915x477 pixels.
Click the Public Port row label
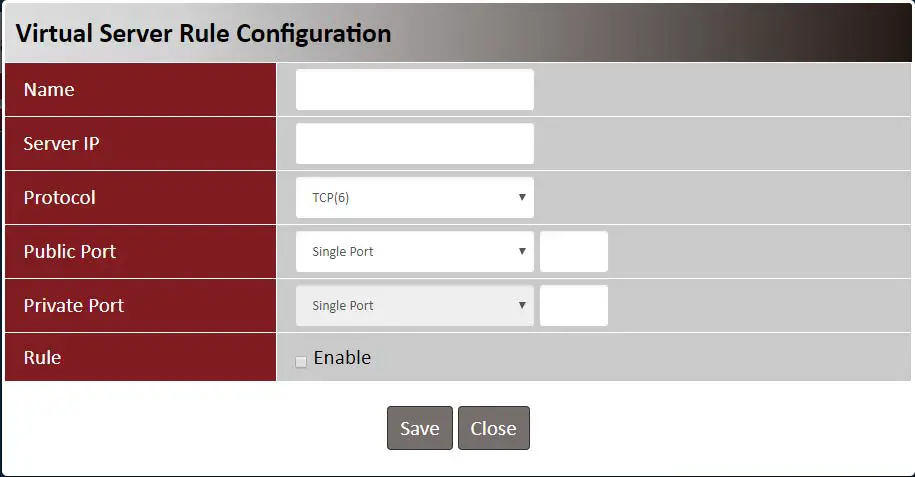pos(70,252)
